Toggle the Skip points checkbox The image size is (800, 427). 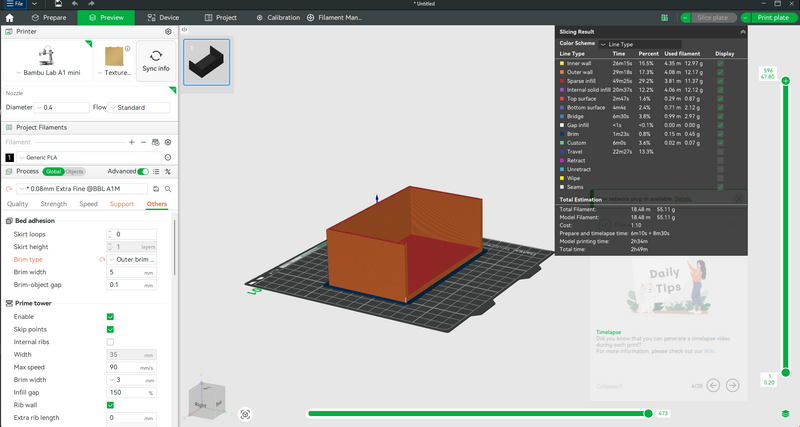click(110, 330)
